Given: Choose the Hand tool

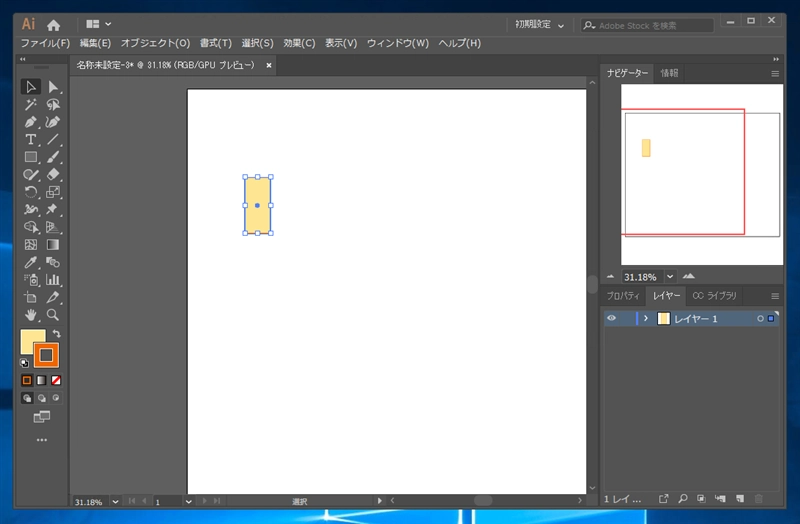Looking at the screenshot, I should pos(31,315).
